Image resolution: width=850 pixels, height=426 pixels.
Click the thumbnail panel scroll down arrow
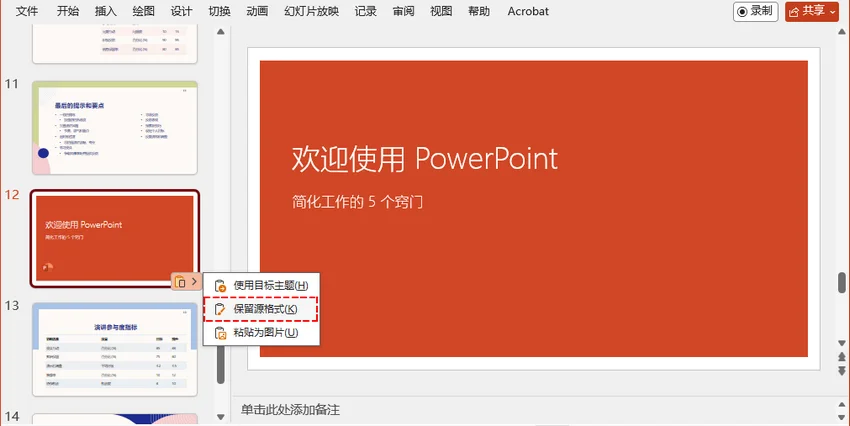[x=221, y=417]
